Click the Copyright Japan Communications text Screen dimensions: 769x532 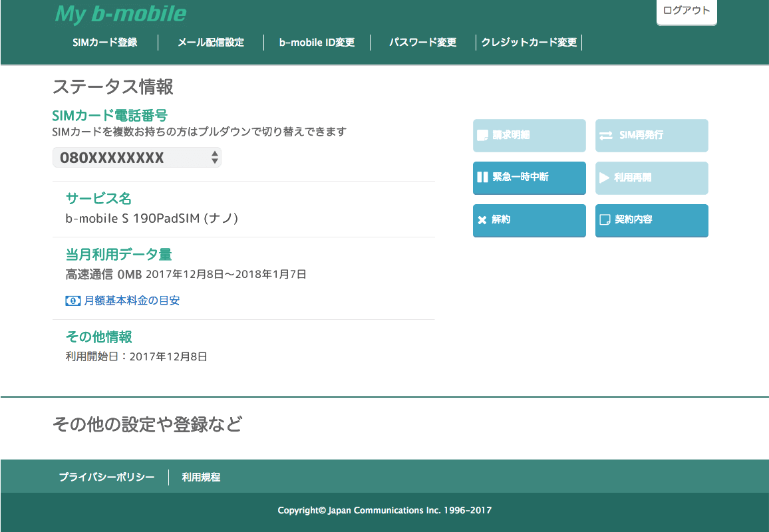coord(384,511)
